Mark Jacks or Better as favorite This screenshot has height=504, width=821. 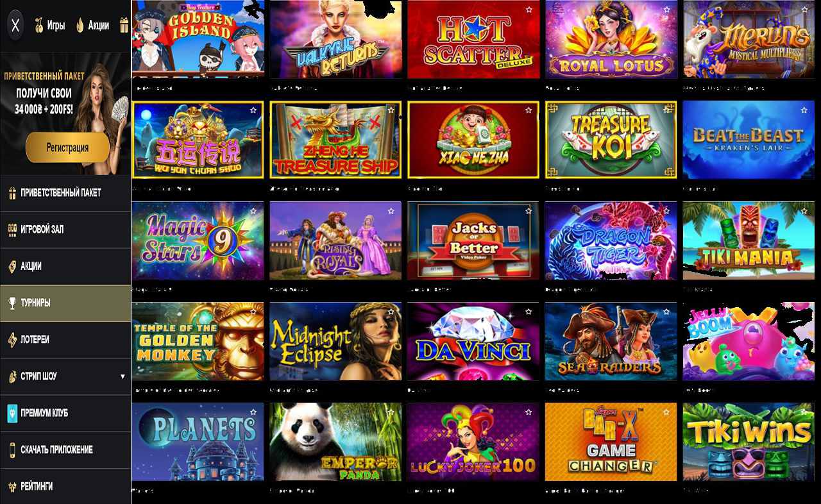pos(529,211)
